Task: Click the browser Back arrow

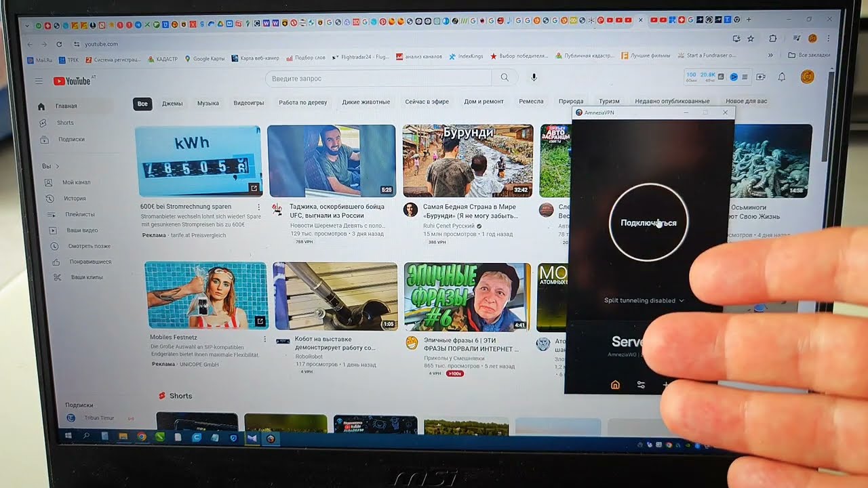Action: 29,44
